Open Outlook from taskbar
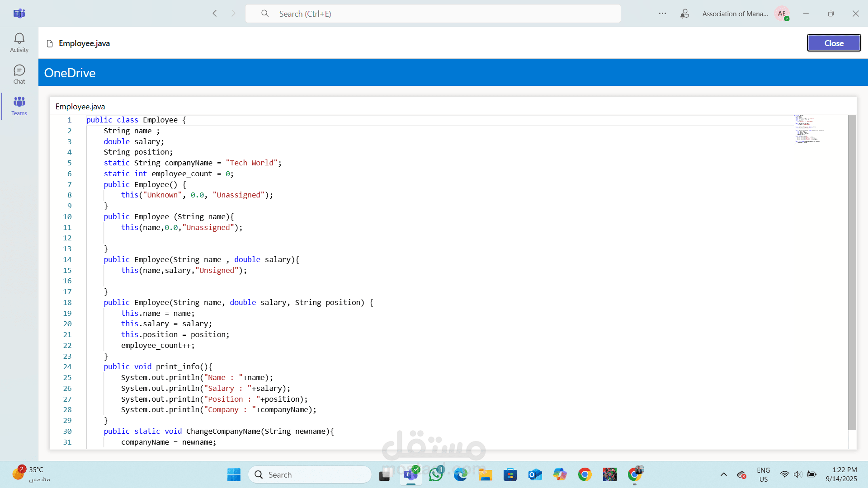The height and width of the screenshot is (488, 868). coord(535,474)
